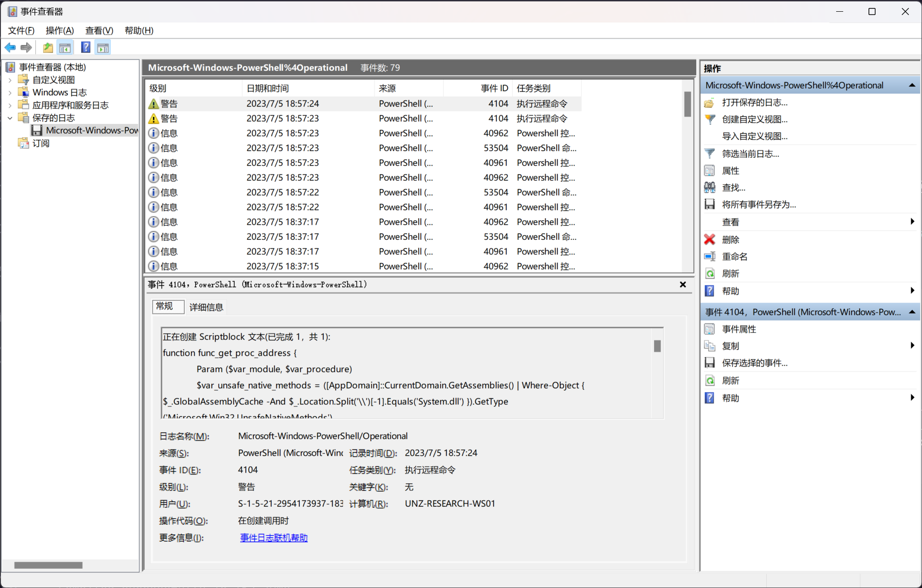Viewport: 922px width, 588px height.
Task: Open the 查看 submenu arrow
Action: 912,221
